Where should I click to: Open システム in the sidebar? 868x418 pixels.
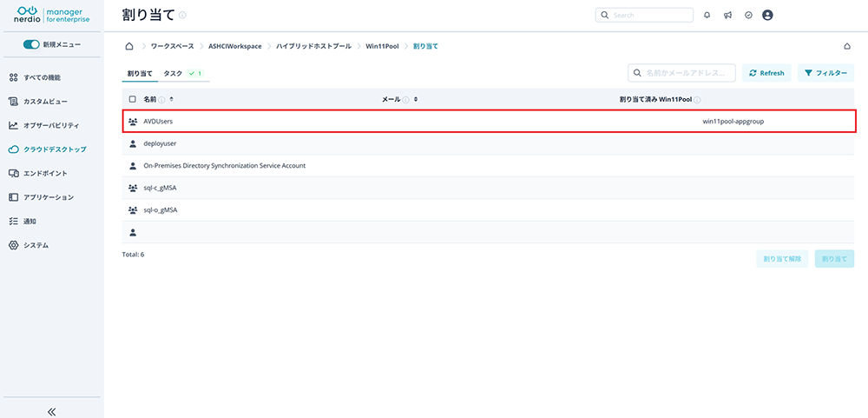36,244
